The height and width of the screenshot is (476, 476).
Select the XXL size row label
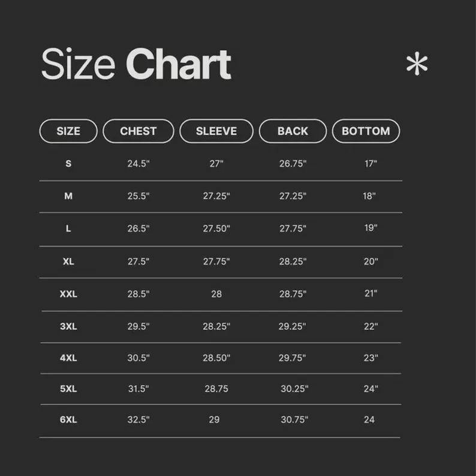tap(68, 294)
